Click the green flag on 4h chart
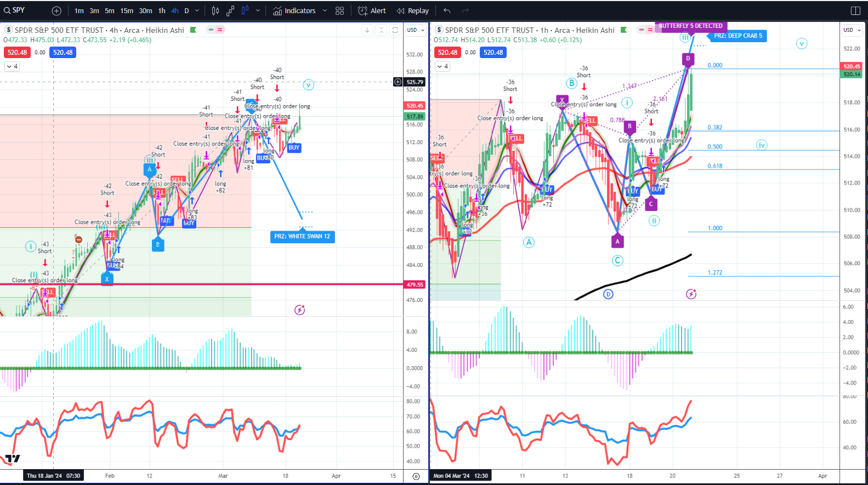 [193, 30]
